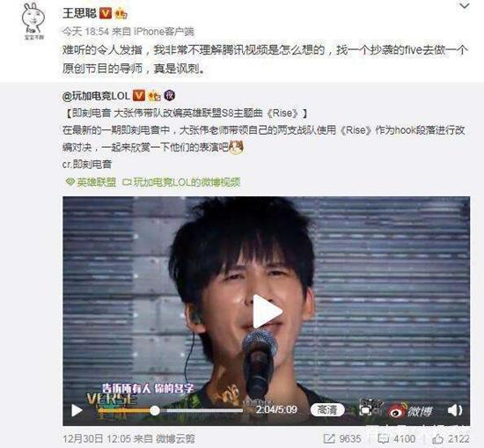Toggle the fullscreen icon in video controls
The width and height of the screenshot is (484, 448).
pos(366,410)
